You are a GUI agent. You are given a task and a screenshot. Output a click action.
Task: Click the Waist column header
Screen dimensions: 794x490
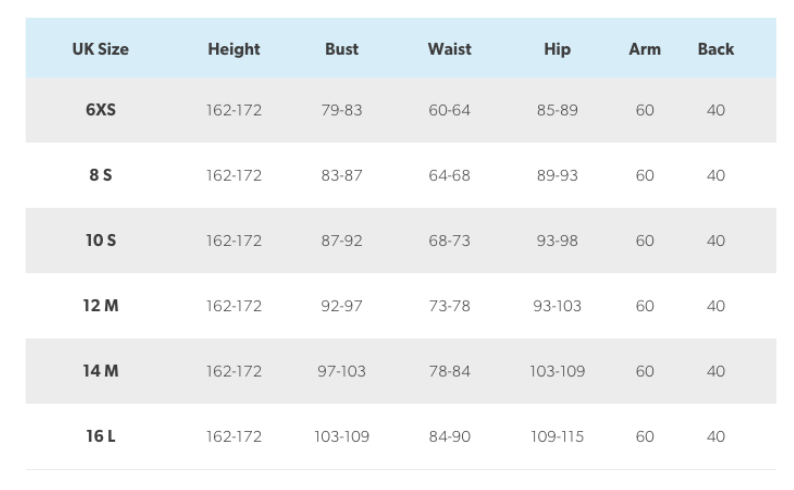[x=449, y=49]
